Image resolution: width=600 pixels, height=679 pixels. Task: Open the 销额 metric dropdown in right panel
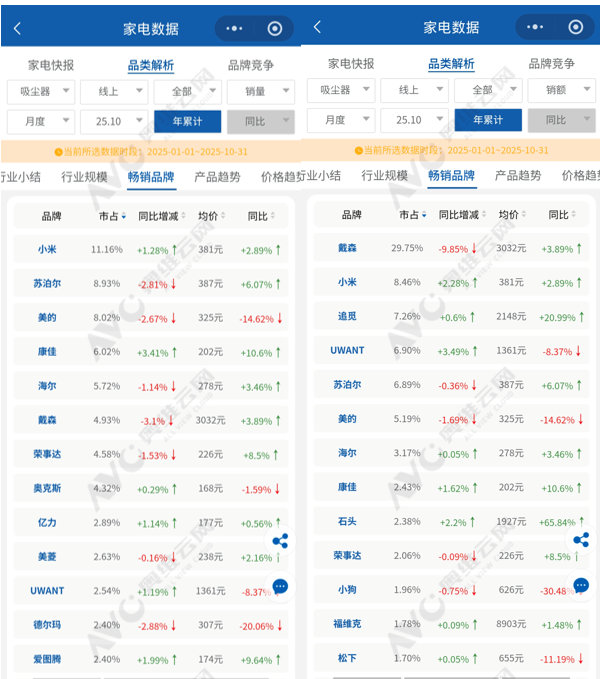tap(565, 90)
